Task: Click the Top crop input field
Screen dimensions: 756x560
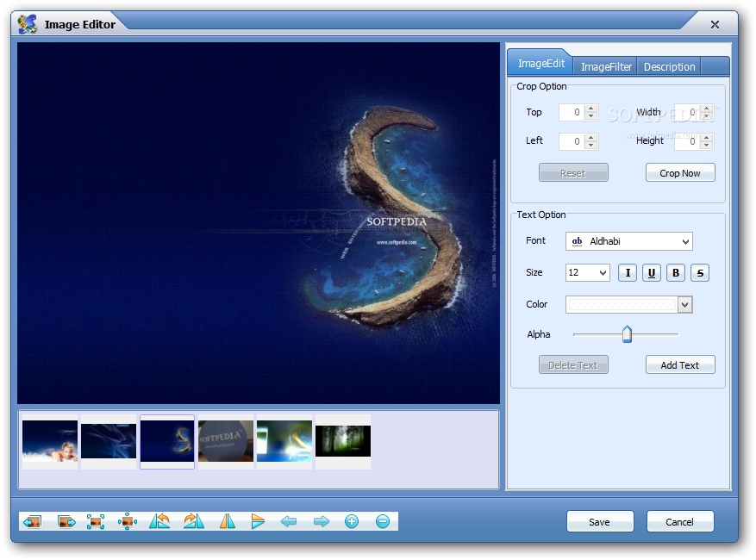Action: [572, 113]
